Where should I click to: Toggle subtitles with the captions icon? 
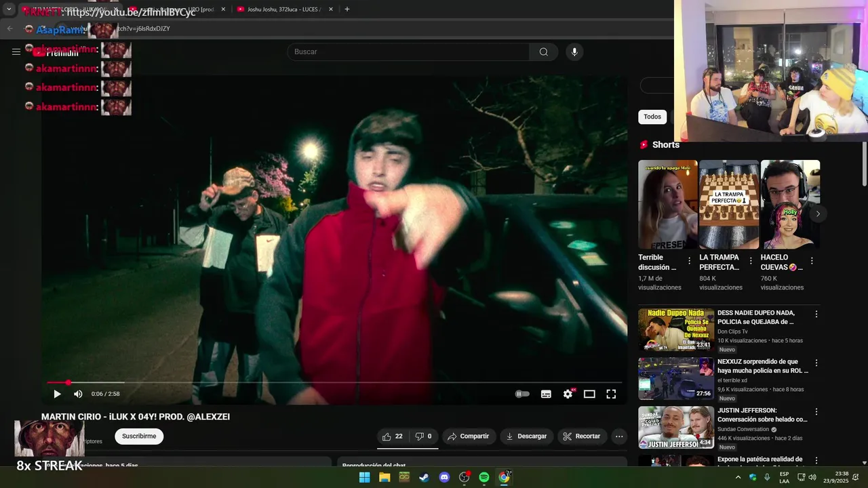tap(546, 394)
